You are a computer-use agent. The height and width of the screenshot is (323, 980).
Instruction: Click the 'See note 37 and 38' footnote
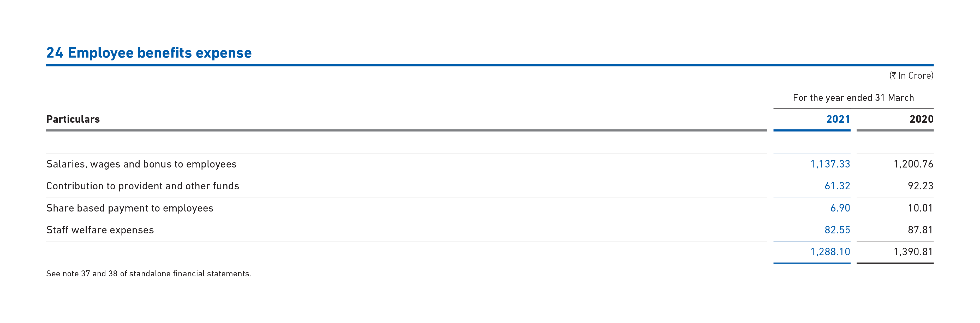[149, 274]
